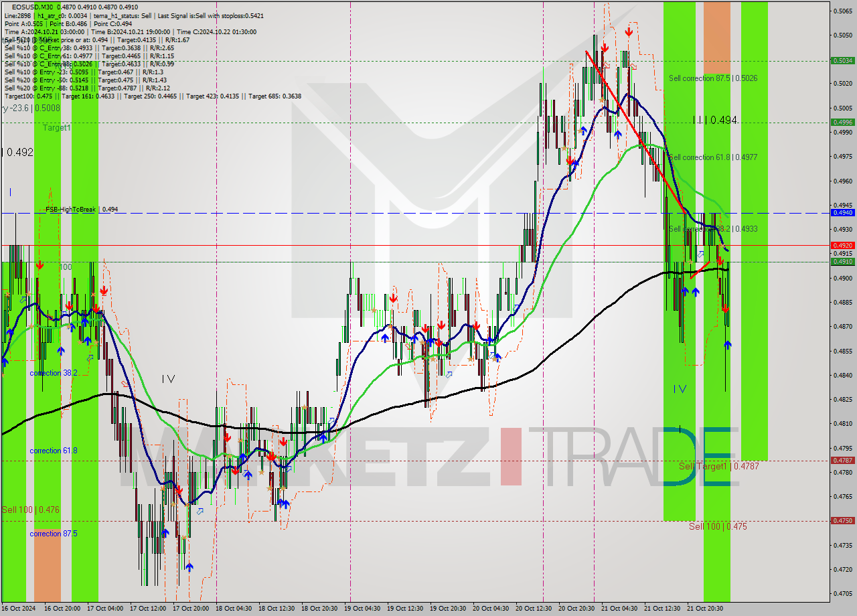Click the blue 0.4940 price tag
Screen dimensions: 857x616
[842, 212]
